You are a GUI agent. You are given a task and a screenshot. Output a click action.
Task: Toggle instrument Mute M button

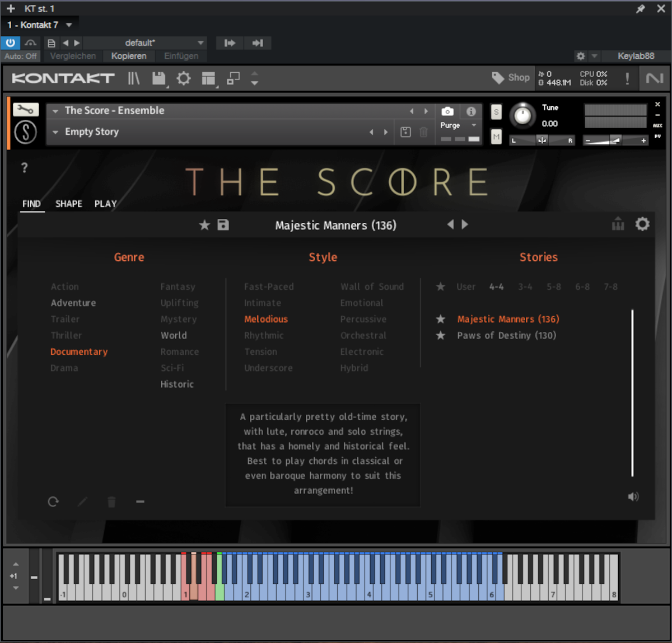coord(496,137)
